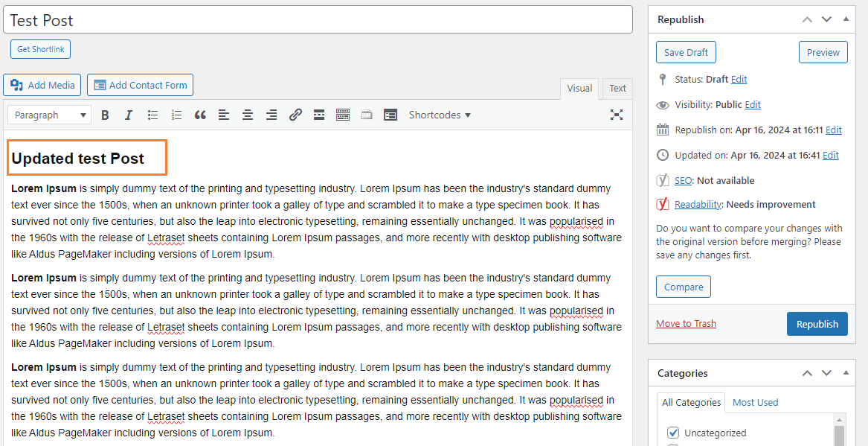Toggle bold formatting in editor toolbar
The height and width of the screenshot is (446, 868).
click(x=105, y=115)
